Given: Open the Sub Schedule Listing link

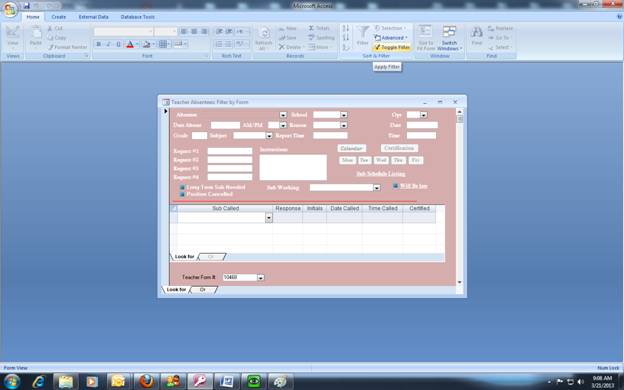Looking at the screenshot, I should tap(381, 174).
